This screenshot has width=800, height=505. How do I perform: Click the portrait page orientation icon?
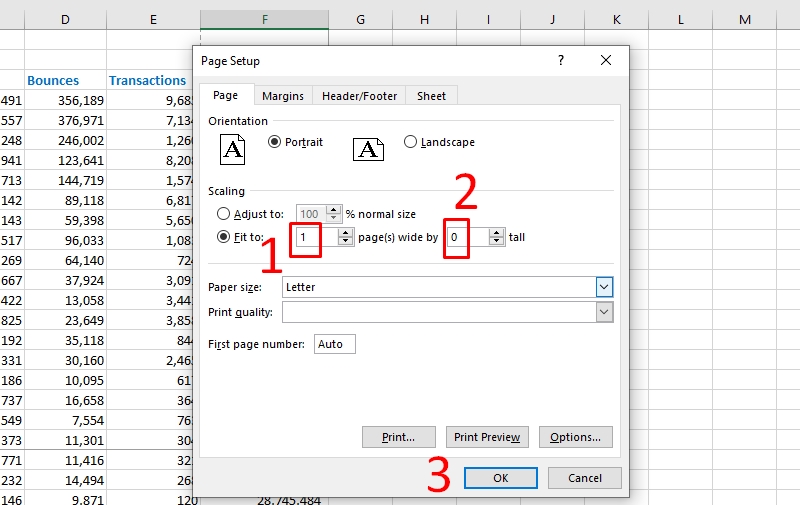pyautogui.click(x=233, y=149)
